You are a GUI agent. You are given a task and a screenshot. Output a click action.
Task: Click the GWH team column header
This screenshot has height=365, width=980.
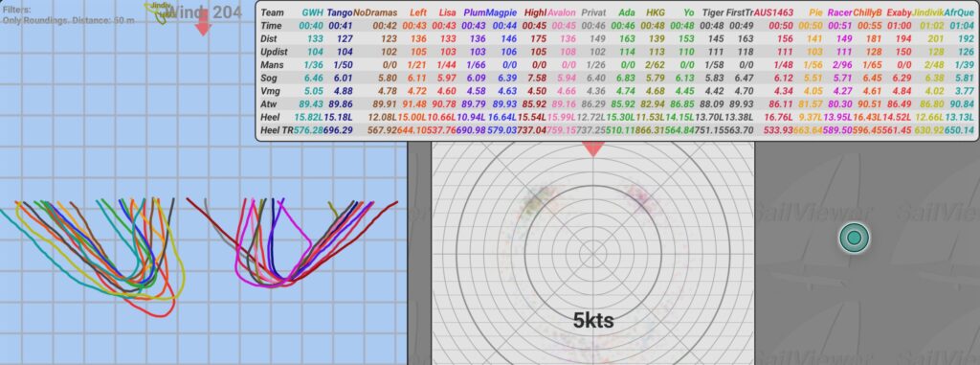312,12
